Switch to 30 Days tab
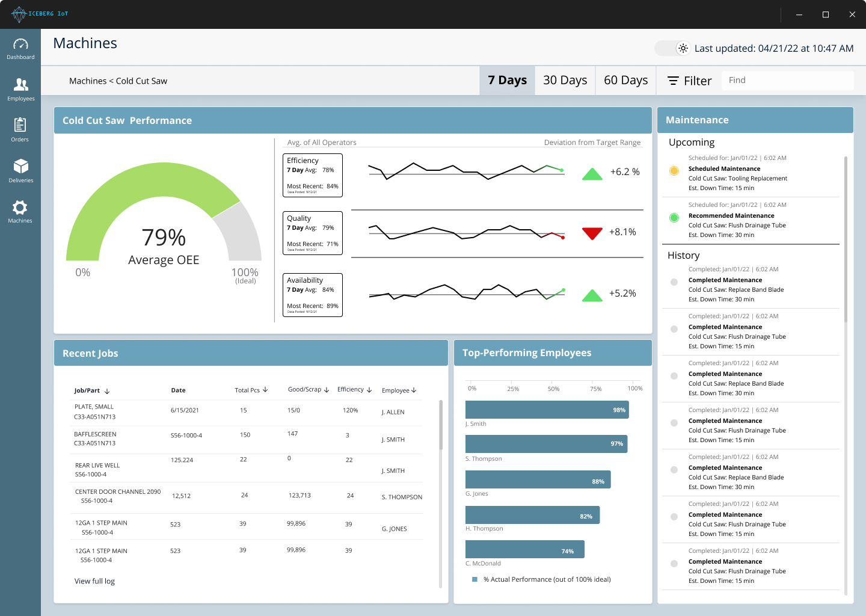This screenshot has height=616, width=866. click(565, 81)
